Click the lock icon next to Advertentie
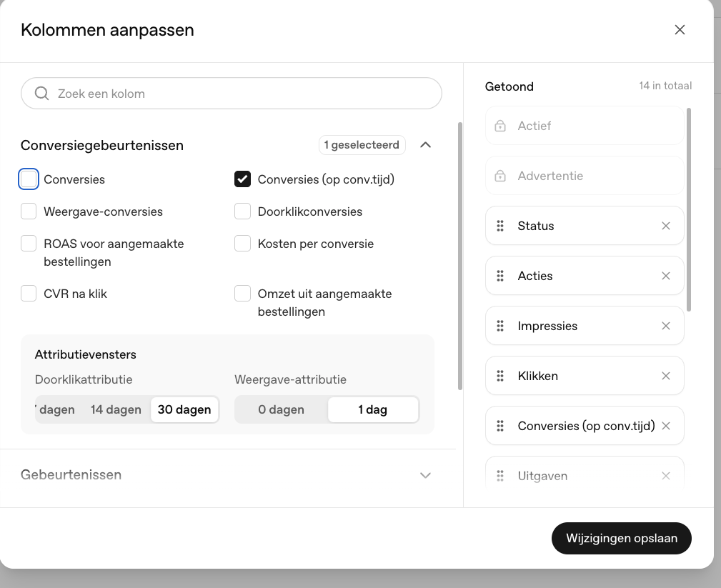This screenshot has width=721, height=588. 500,176
